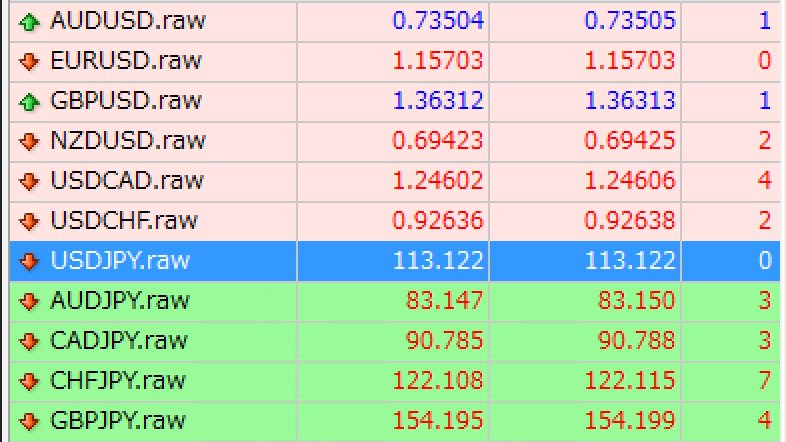Click the AUDUSD bid price 0.73504
The width and height of the screenshot is (786, 442).
click(438, 21)
